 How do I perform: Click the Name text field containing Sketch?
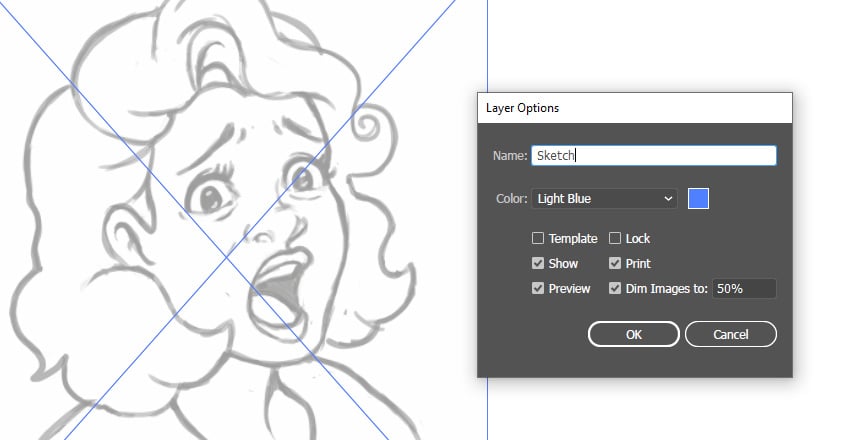point(653,155)
